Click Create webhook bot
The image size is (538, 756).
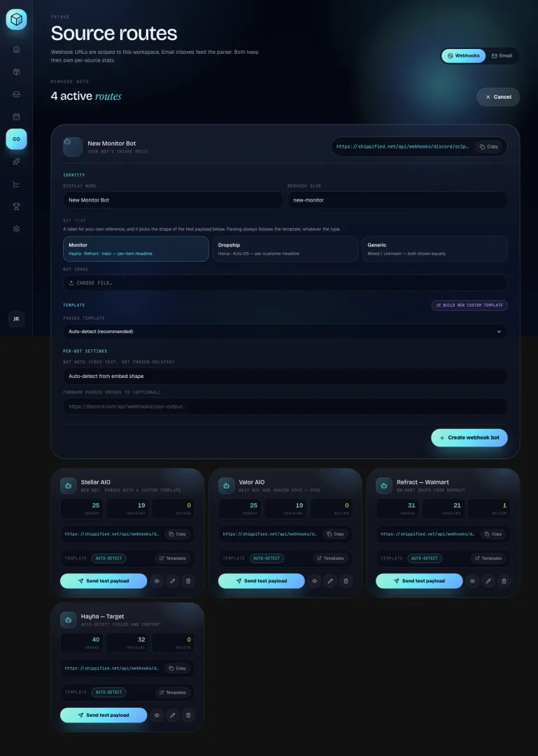pyautogui.click(x=469, y=437)
